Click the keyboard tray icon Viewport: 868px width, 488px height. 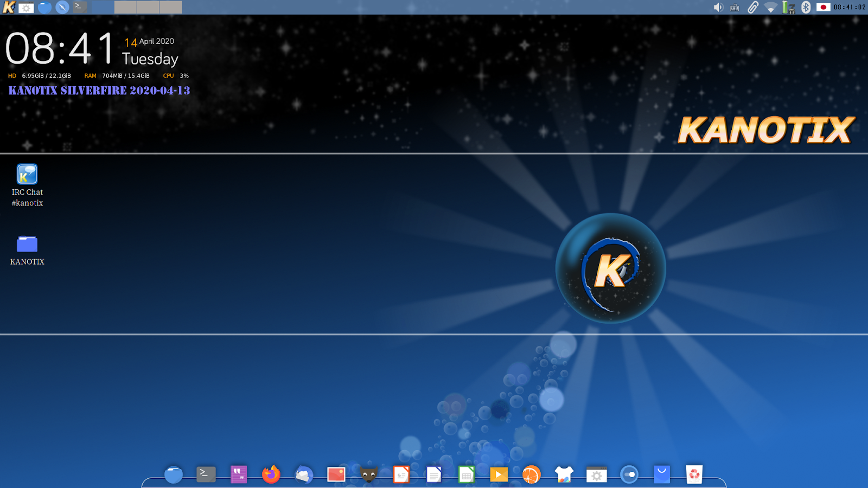point(735,8)
